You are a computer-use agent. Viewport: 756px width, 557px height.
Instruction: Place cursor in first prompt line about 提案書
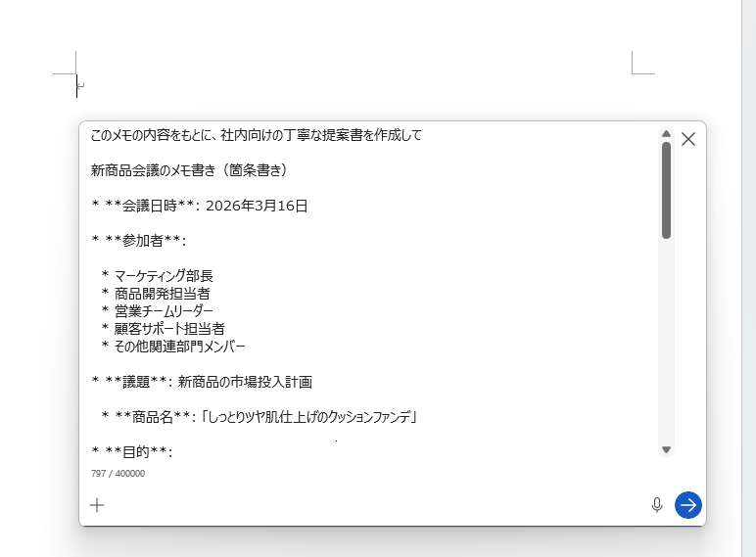pyautogui.click(x=256, y=135)
